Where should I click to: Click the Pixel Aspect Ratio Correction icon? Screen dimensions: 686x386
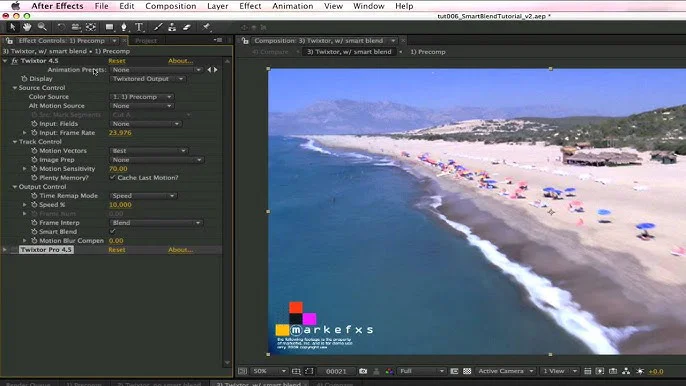tap(588, 371)
